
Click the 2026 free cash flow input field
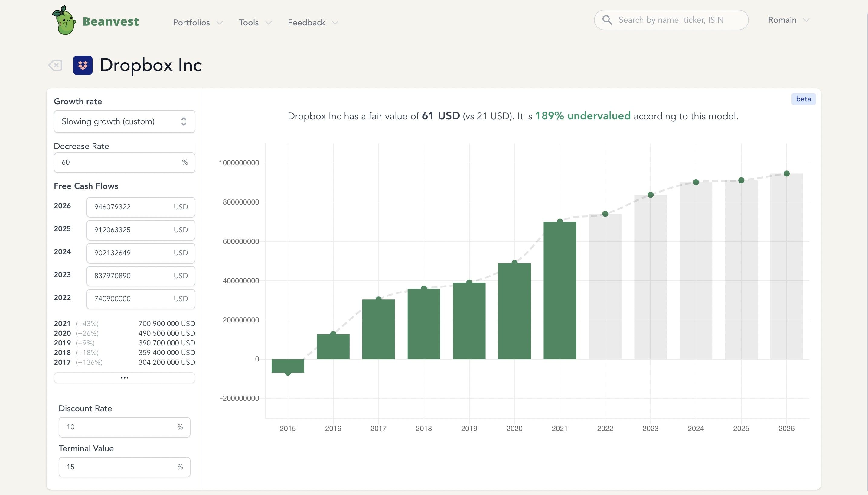tap(140, 207)
